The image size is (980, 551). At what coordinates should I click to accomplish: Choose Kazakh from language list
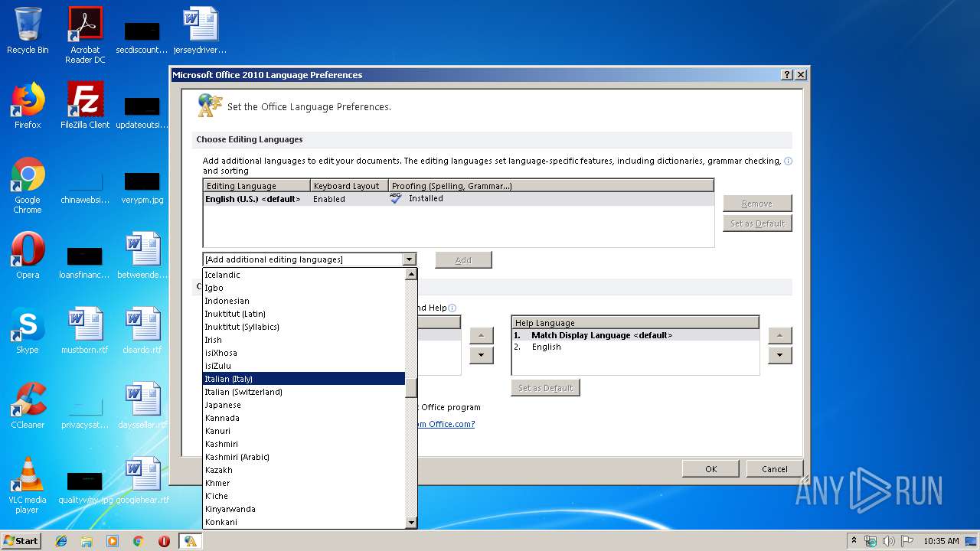[x=304, y=470]
